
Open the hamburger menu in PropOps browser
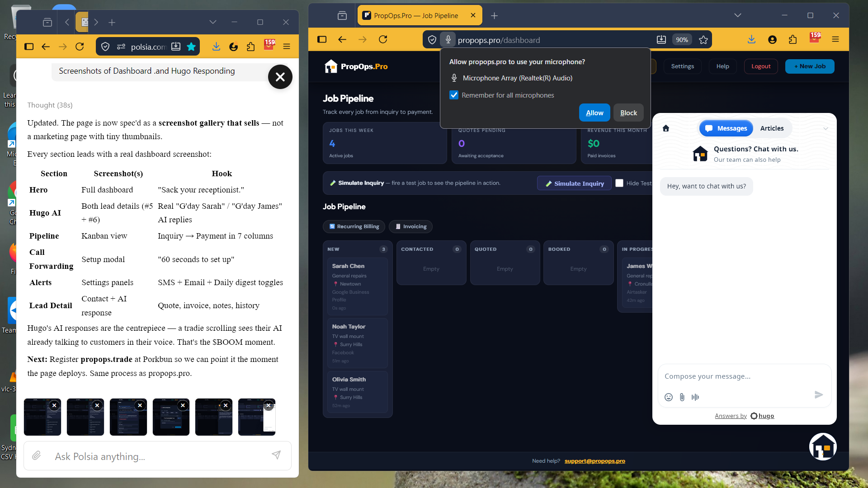835,39
